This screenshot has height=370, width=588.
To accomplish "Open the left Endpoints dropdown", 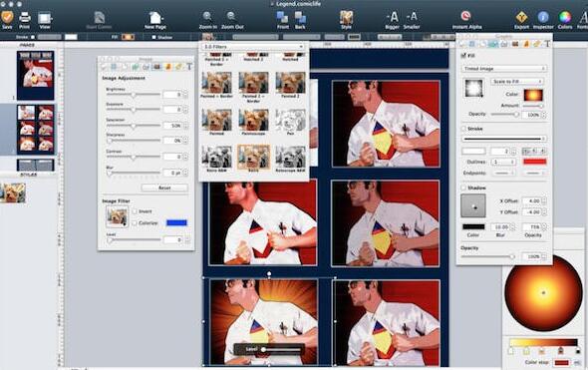I will (x=502, y=173).
